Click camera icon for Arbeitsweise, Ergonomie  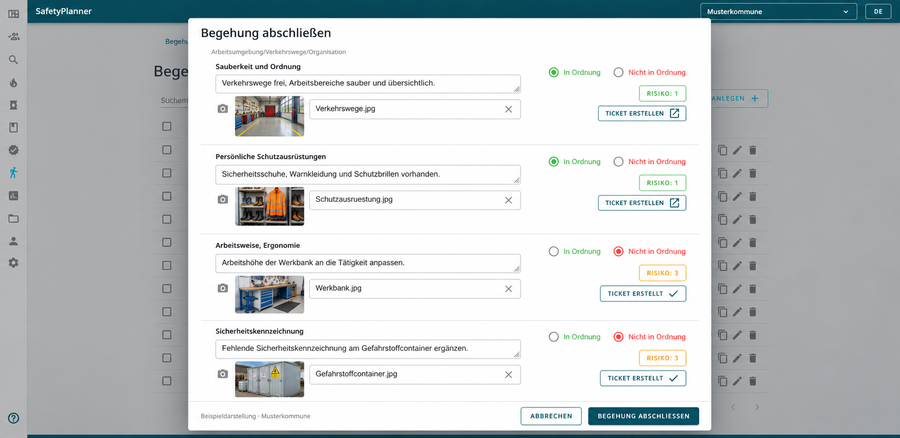223,289
